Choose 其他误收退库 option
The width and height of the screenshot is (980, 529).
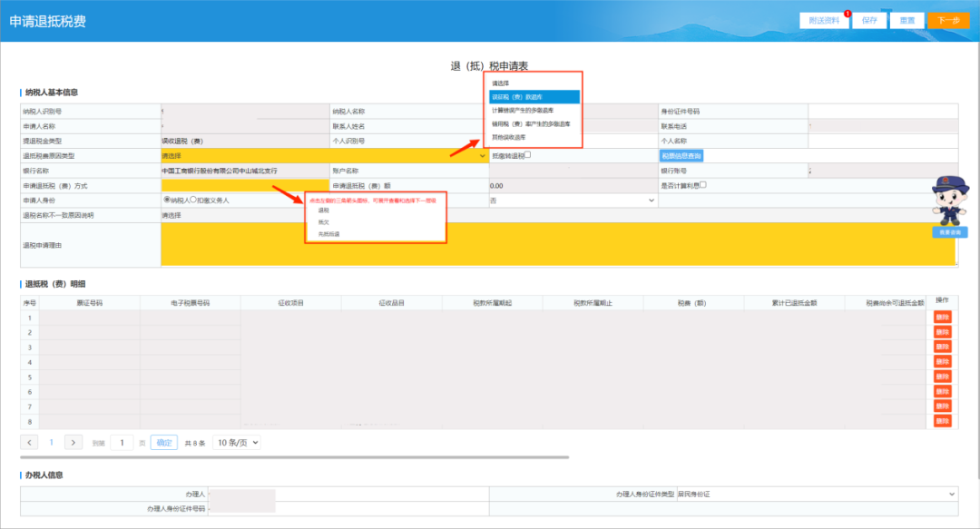coord(509,137)
